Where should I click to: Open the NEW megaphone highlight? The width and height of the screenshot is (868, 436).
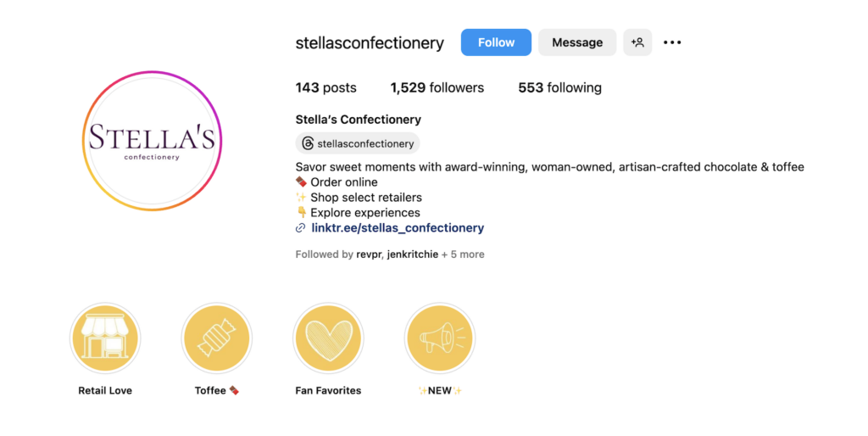pos(440,339)
